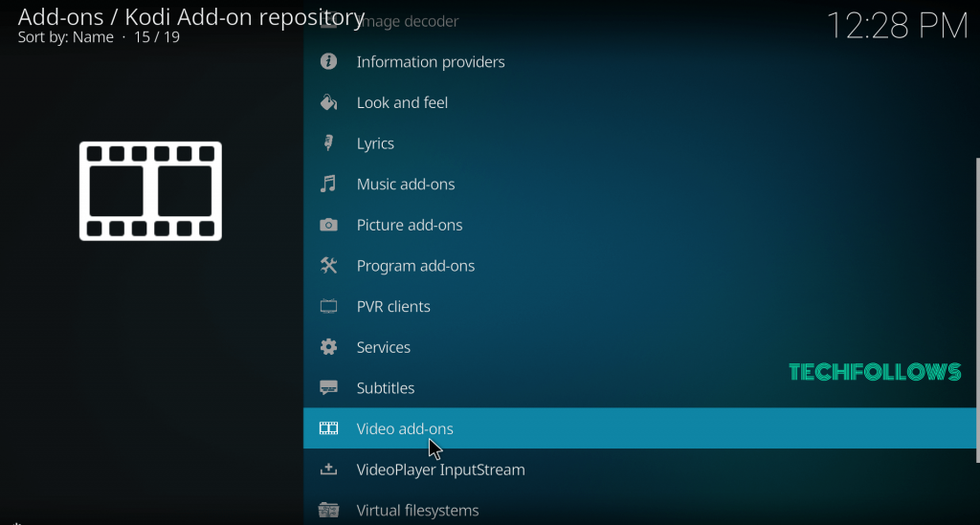
Task: Open Picture add-ons list
Action: point(639,225)
